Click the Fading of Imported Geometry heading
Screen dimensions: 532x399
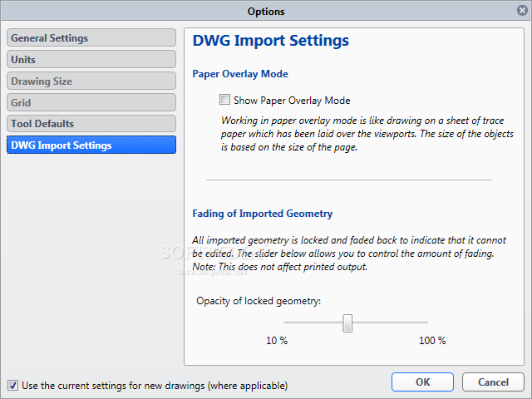(262, 214)
